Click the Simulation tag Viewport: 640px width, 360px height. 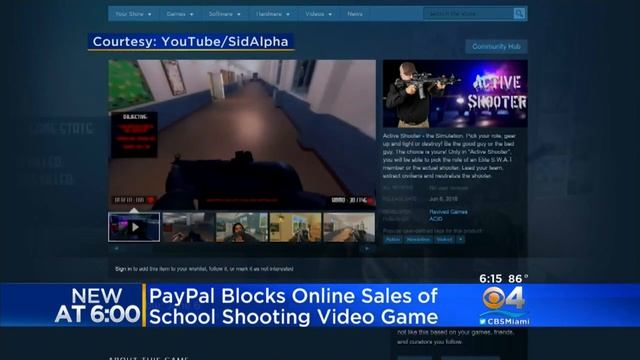[418, 240]
